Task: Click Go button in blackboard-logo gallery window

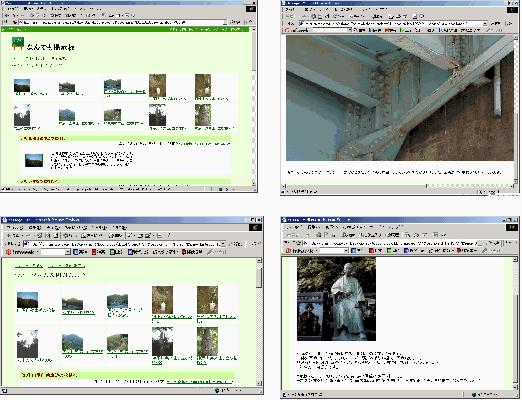Action: pyautogui.click(x=236, y=22)
